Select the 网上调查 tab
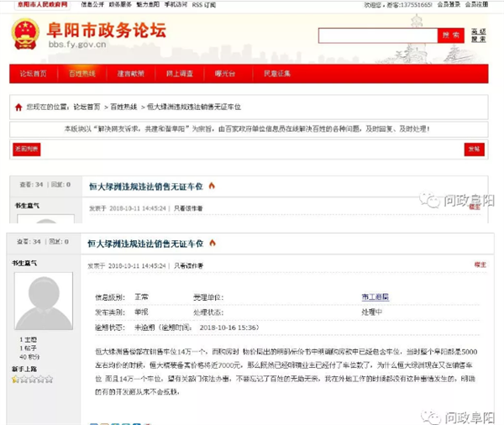The height and width of the screenshot is (425, 504). pos(179,74)
